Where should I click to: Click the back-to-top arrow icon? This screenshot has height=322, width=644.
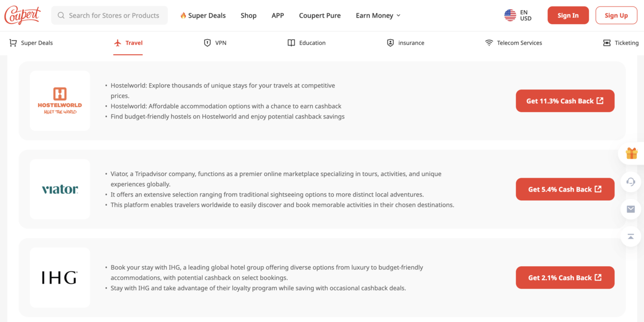[x=631, y=237]
